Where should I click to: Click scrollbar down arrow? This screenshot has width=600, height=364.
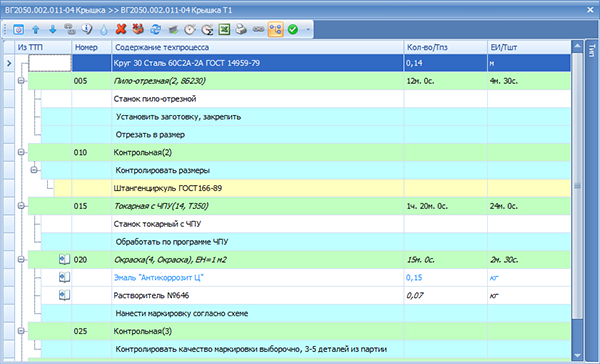tap(577, 355)
